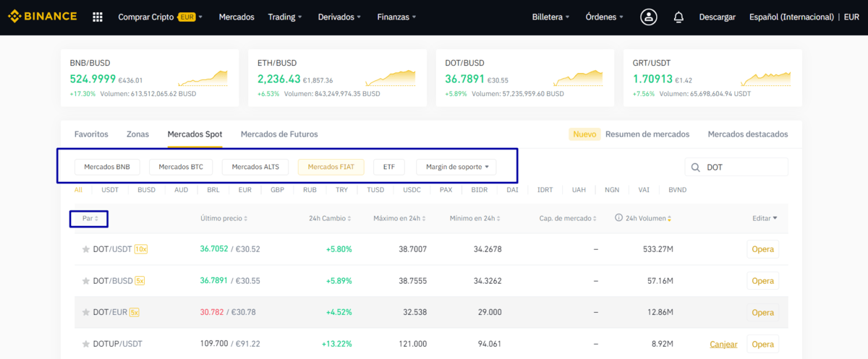Favorite the DOT/USDT pair star
868x359 pixels.
click(x=85, y=249)
